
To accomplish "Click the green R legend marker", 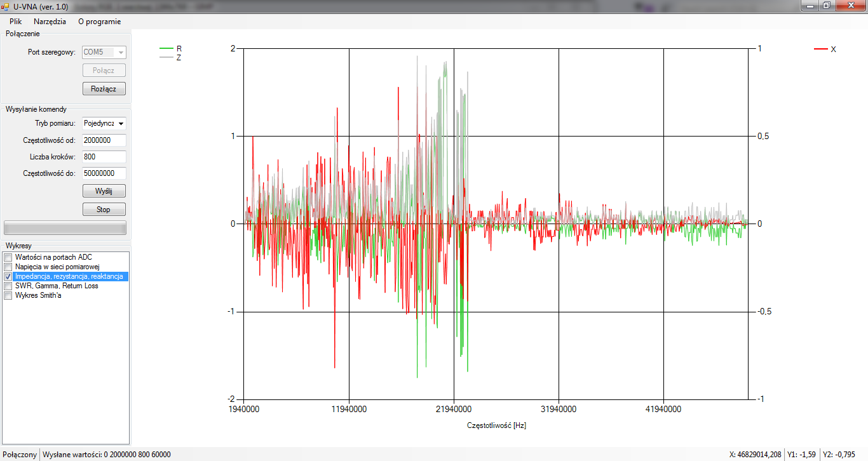I will (166, 49).
